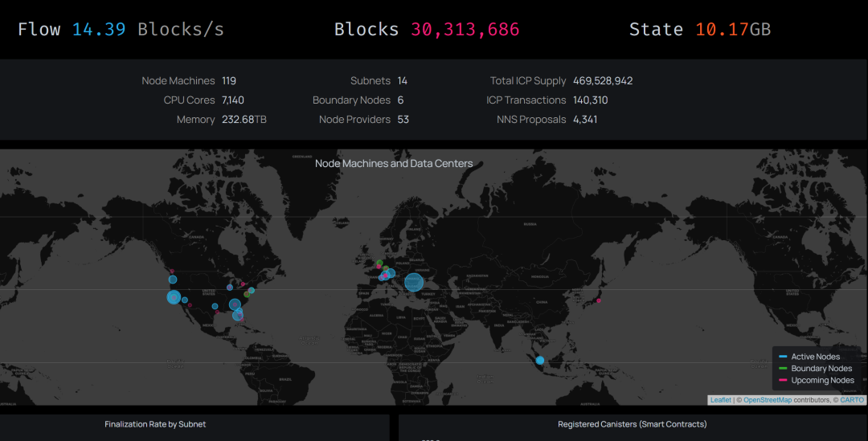
Task: Click the blue active node marker near Singapore
Action: [540, 361]
